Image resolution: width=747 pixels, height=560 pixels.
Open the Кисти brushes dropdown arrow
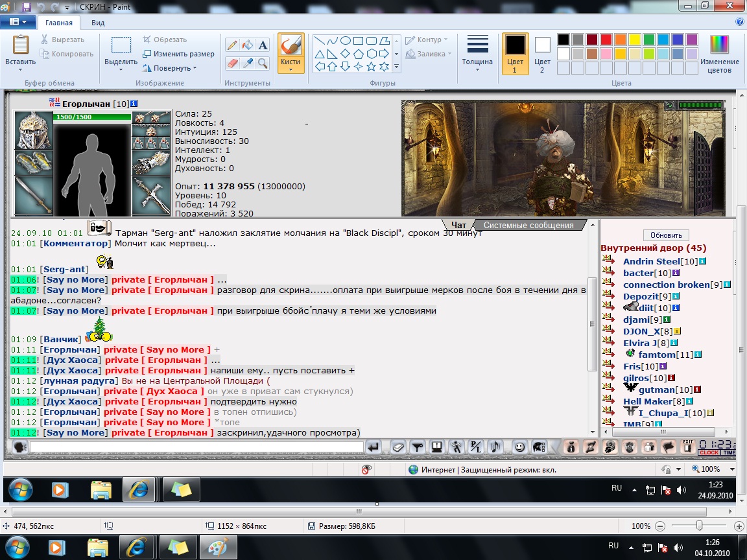290,70
